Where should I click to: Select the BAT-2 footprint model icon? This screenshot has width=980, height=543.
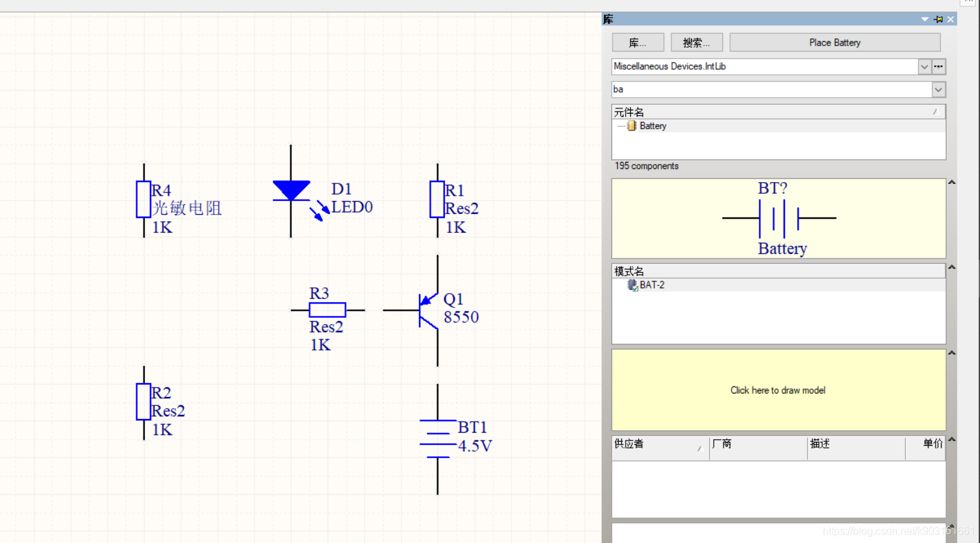click(632, 285)
